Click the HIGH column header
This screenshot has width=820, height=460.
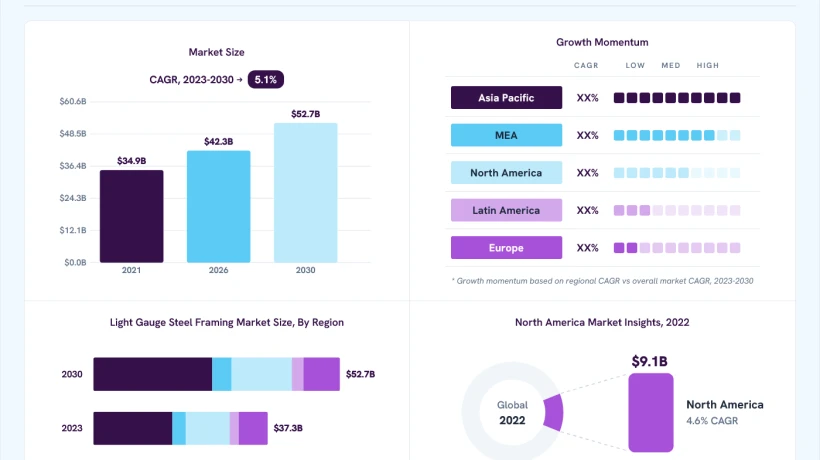(x=708, y=65)
